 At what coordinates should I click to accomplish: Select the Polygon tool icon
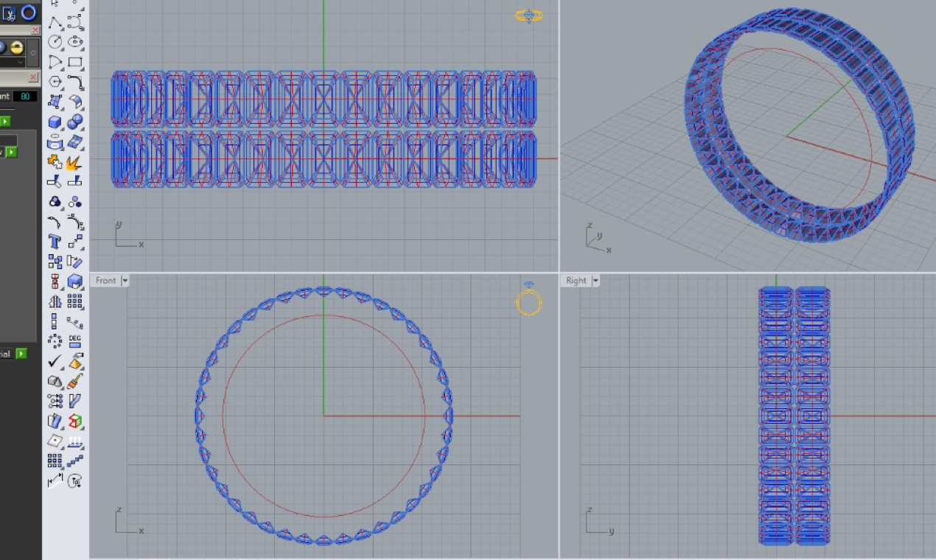pyautogui.click(x=55, y=83)
